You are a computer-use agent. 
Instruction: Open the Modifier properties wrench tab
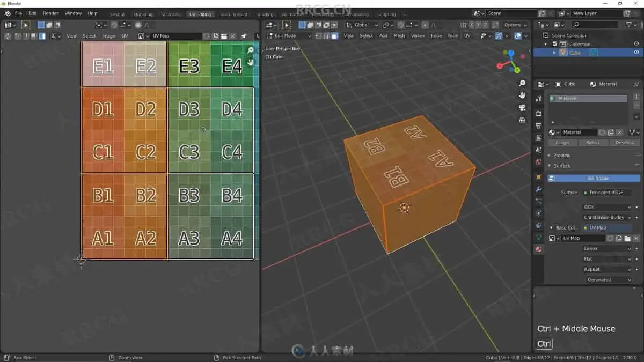[539, 189]
